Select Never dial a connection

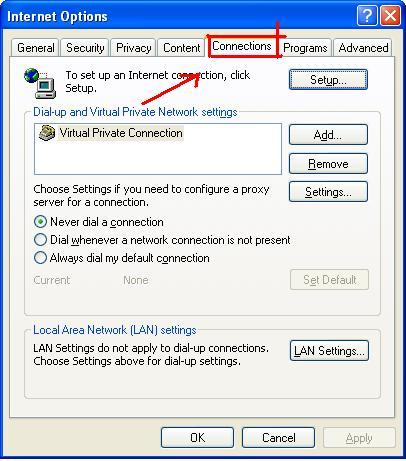click(40, 222)
